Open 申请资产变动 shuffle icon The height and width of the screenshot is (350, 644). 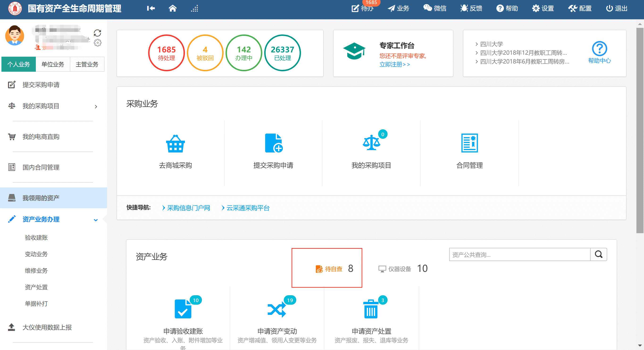[x=276, y=309]
